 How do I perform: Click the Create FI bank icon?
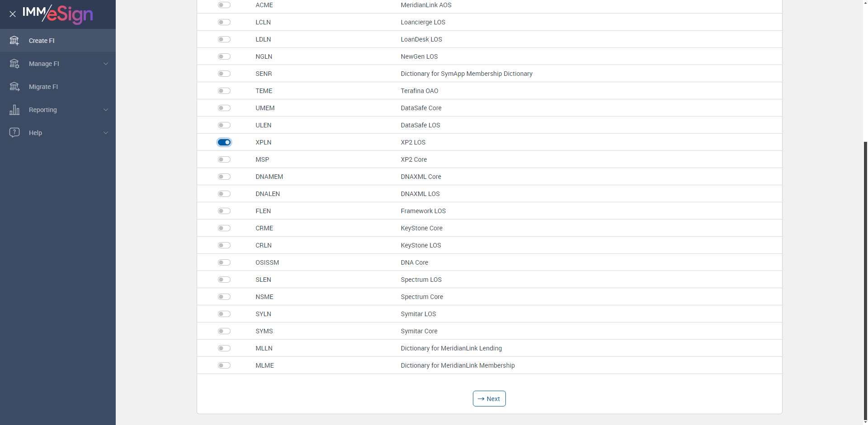point(14,41)
